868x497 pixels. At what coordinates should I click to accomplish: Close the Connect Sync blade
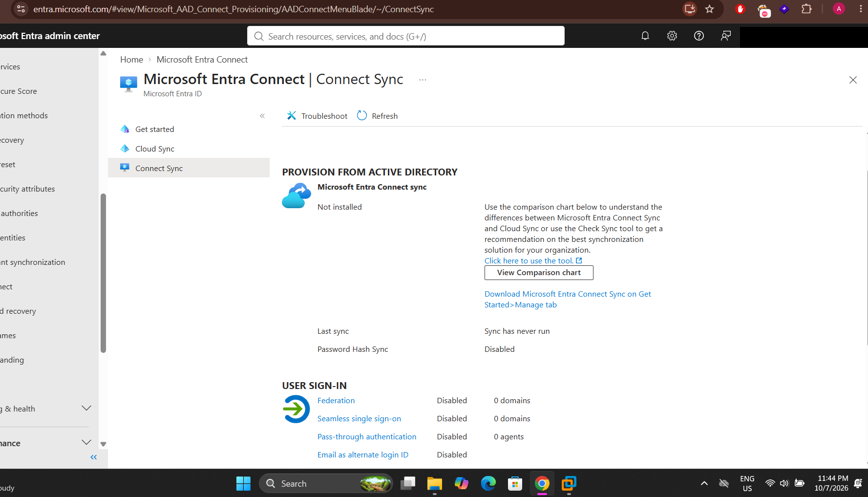click(x=853, y=80)
